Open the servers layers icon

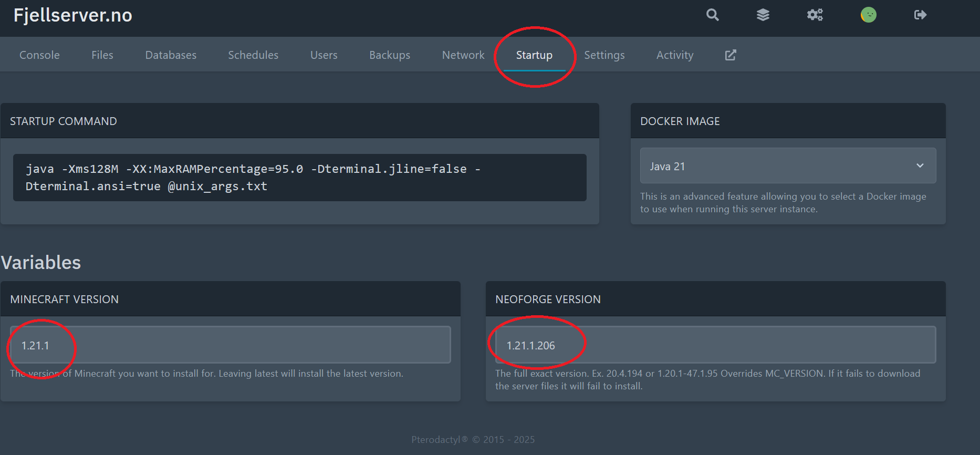tap(763, 15)
